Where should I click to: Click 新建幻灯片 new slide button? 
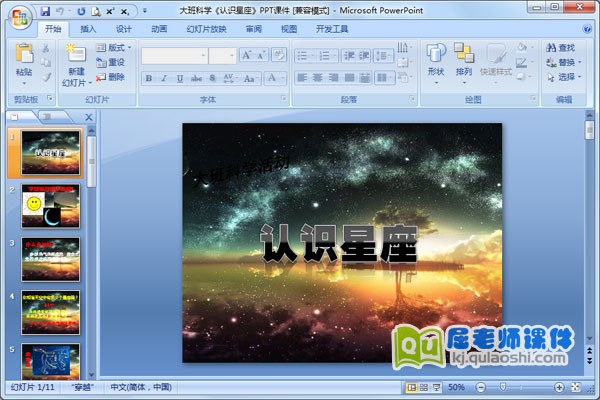point(77,65)
